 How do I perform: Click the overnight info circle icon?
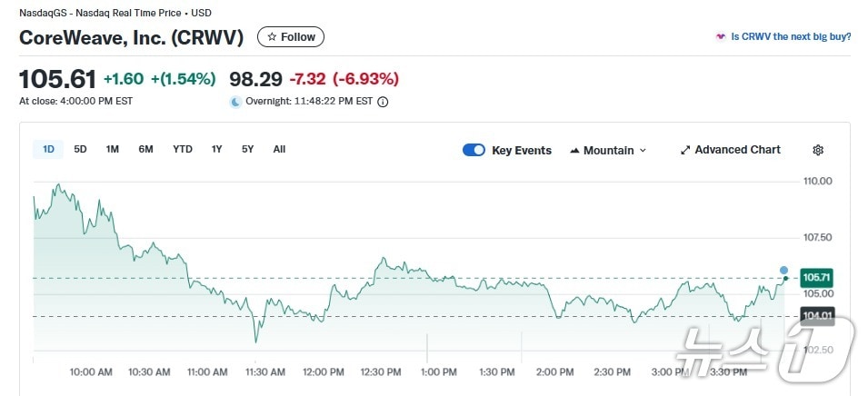pos(383,102)
